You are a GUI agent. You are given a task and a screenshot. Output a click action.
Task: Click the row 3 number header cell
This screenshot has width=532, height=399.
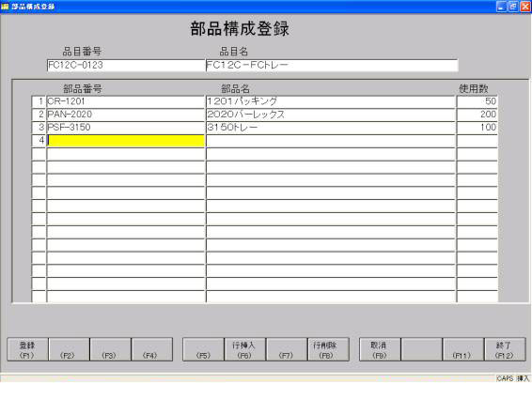click(x=39, y=128)
